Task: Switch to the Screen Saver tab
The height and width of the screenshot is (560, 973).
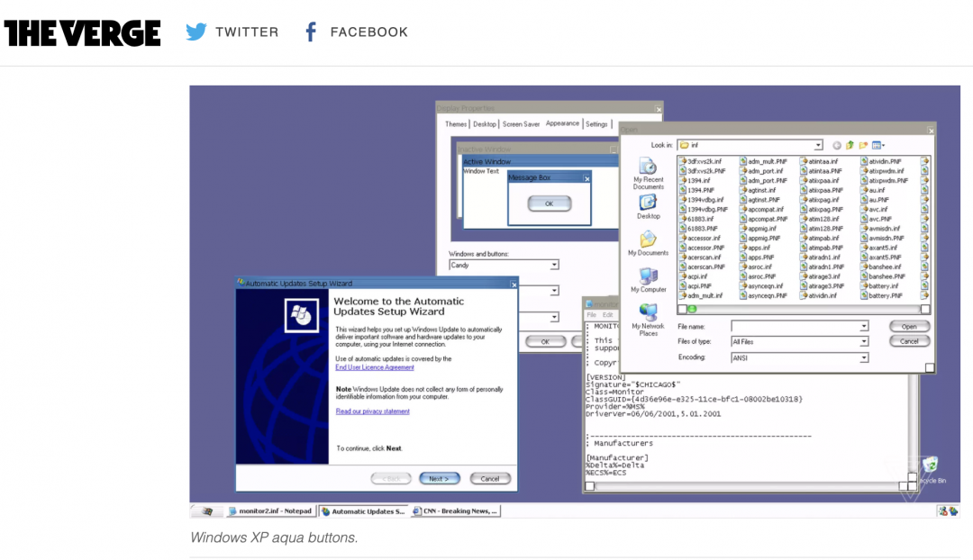Action: coord(521,124)
